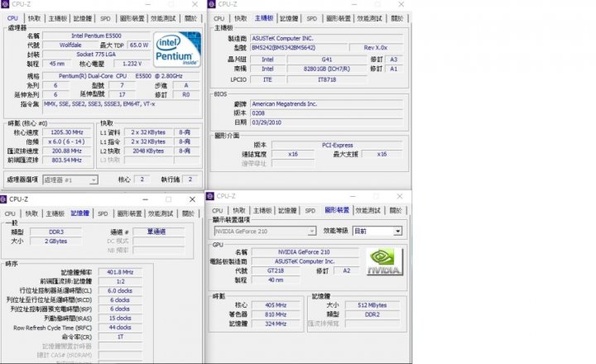Open 效能測試 tab in CPU window
Viewport: 596px width, 364px height.
[163, 18]
